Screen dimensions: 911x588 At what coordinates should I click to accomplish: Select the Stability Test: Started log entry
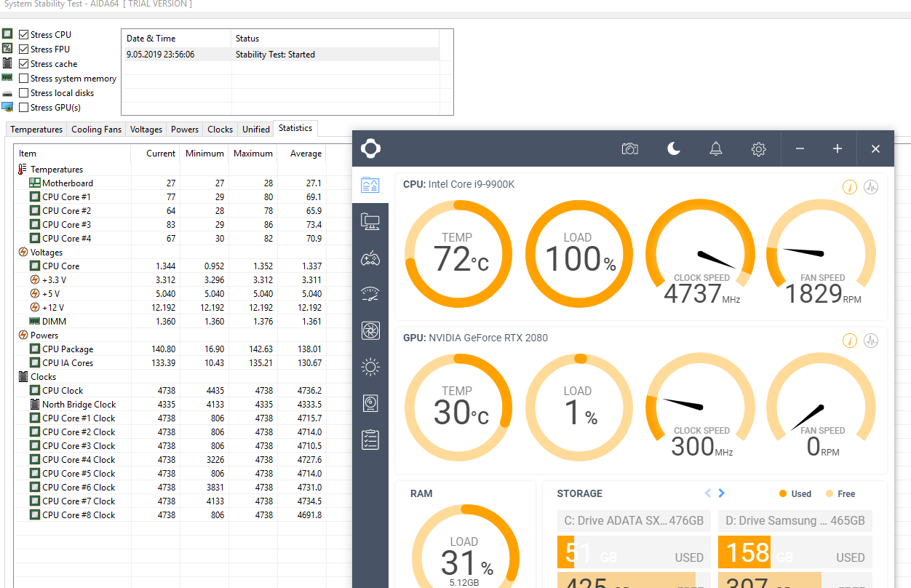[275, 55]
